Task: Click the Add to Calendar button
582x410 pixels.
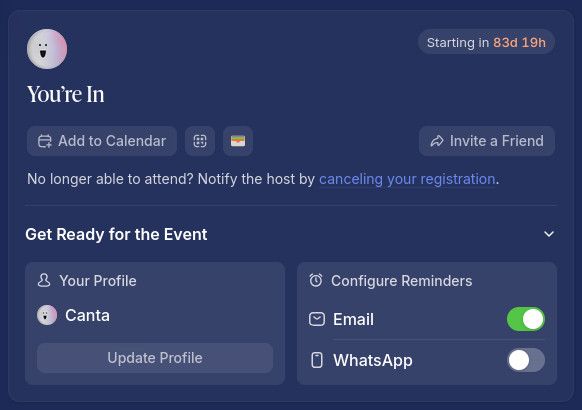Action: coord(102,141)
